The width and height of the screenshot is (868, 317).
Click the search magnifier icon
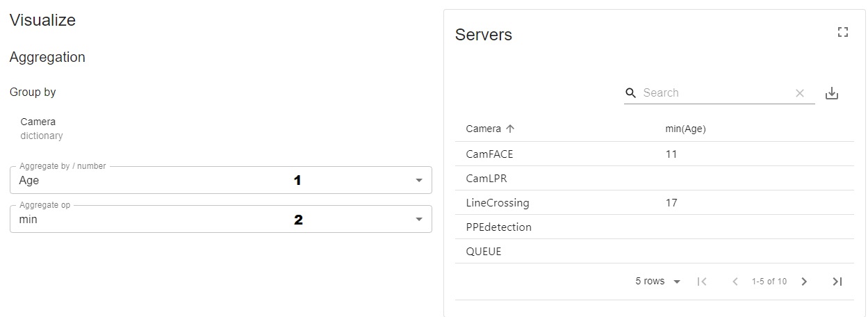(631, 93)
